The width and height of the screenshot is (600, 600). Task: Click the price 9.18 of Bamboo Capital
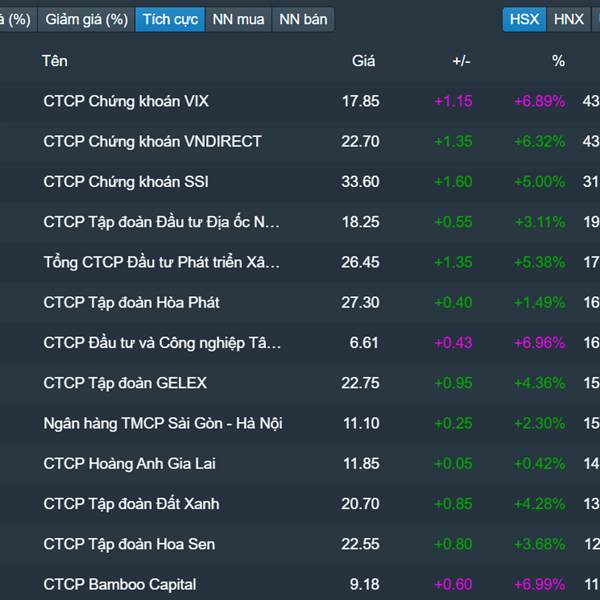[x=364, y=585]
